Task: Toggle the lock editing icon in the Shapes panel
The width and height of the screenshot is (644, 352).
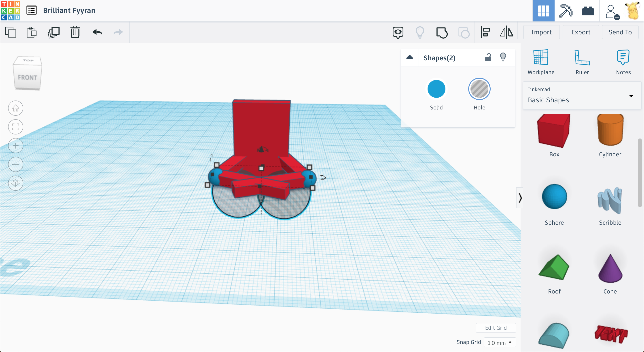Action: 488,58
